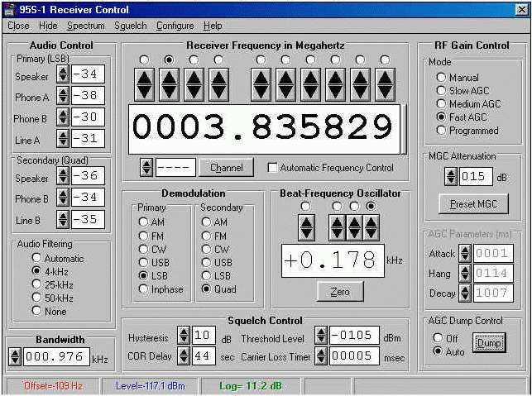Click first frequency digit up-down arrow
Image resolution: width=532 pixels, height=396 pixels.
click(144, 85)
